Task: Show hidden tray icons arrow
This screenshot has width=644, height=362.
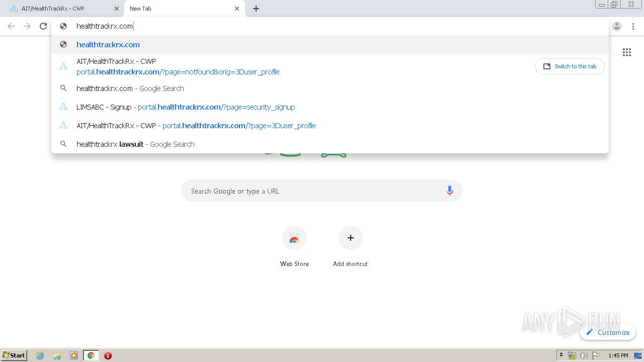Action: [561, 355]
